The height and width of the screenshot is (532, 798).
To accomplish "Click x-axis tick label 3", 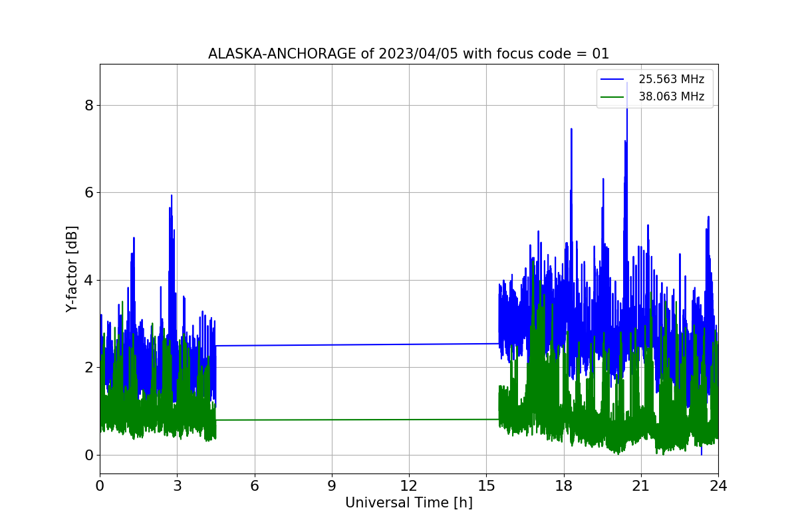I will pyautogui.click(x=177, y=485).
